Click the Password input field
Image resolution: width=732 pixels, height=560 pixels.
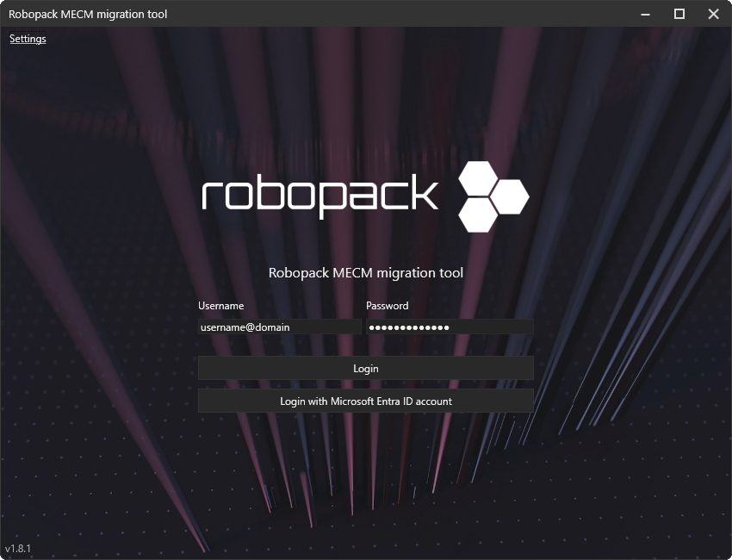[x=450, y=326]
